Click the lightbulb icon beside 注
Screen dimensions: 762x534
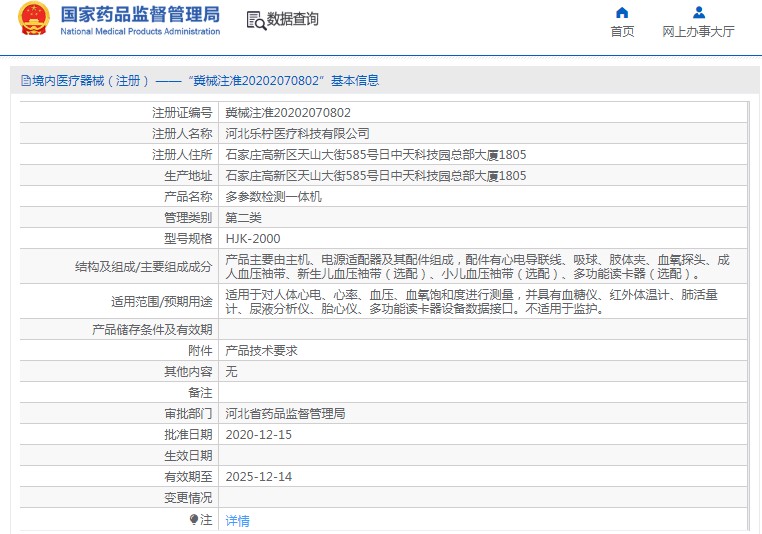(x=194, y=519)
